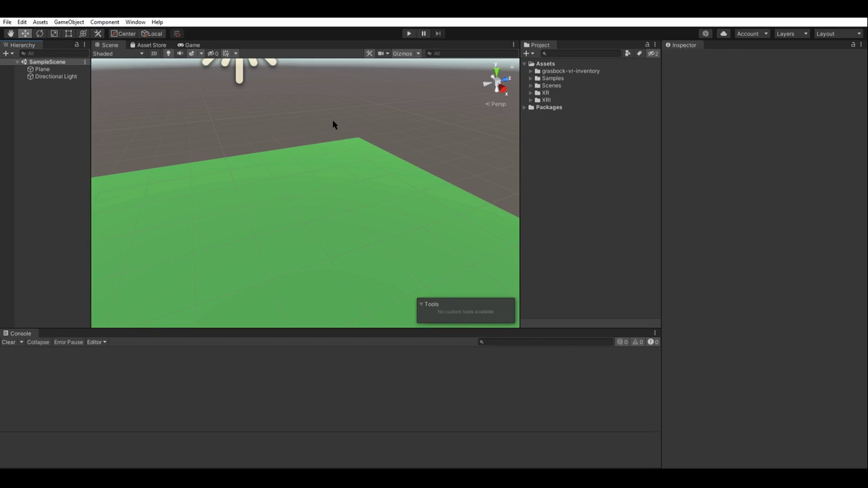The height and width of the screenshot is (488, 868).
Task: Click the Step frame button
Action: pyautogui.click(x=438, y=33)
